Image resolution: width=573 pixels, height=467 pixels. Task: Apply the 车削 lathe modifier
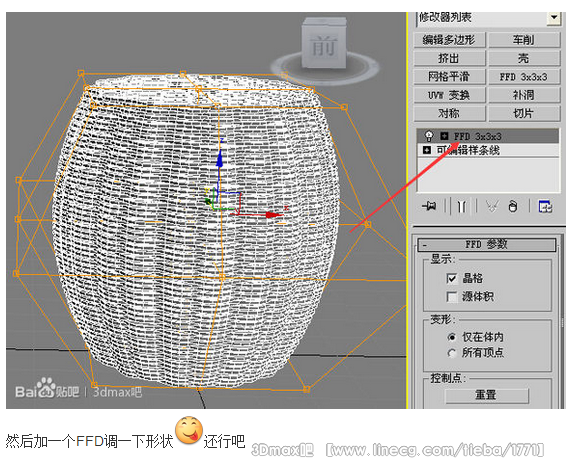(x=524, y=40)
